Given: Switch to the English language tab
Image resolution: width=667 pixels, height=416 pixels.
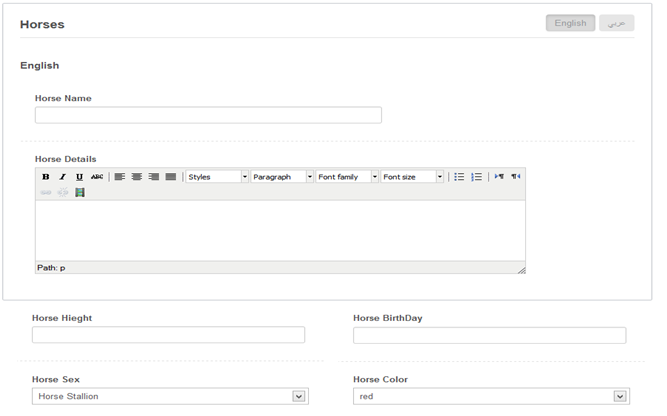Looking at the screenshot, I should pos(570,23).
